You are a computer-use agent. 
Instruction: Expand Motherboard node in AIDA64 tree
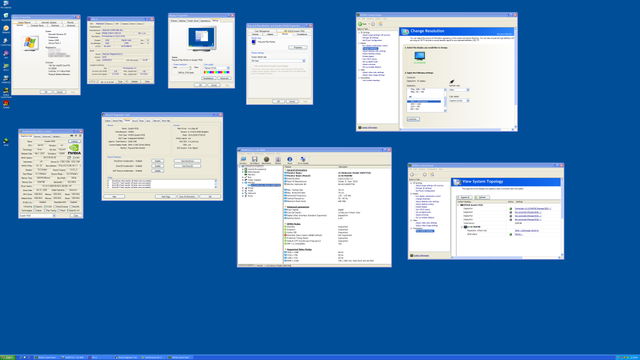[x=243, y=172]
